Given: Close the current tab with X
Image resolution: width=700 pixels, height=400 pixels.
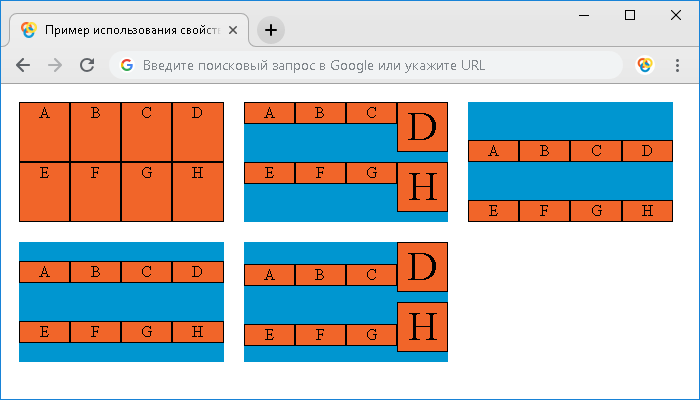Looking at the screenshot, I should click(233, 30).
